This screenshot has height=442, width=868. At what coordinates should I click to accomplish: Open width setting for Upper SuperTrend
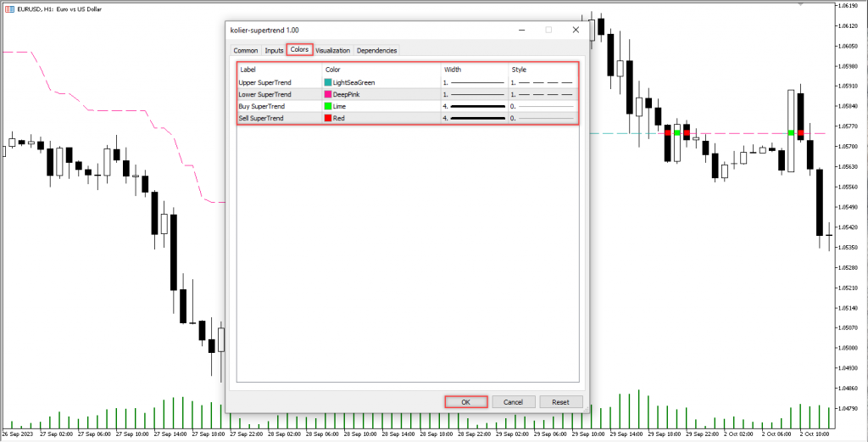(x=475, y=82)
